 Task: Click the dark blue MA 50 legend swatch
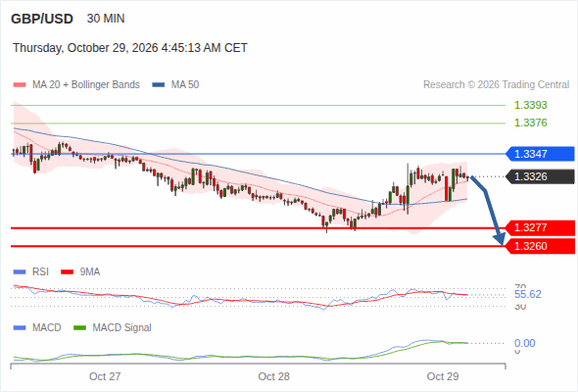[159, 85]
